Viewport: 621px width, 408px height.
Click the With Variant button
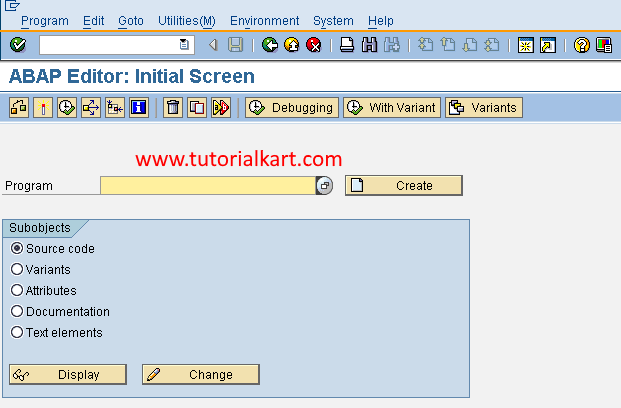click(392, 107)
